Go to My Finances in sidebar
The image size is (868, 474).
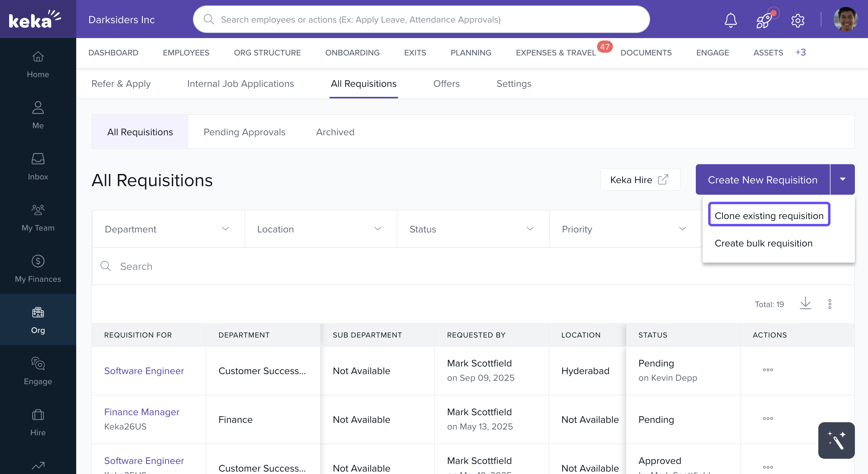(38, 269)
